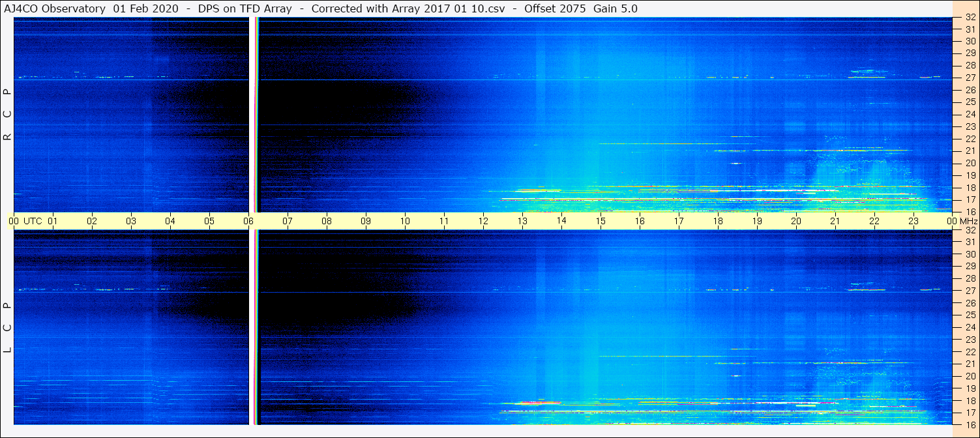Click the 31 MHz label of LCP panel

pyautogui.click(x=970, y=242)
